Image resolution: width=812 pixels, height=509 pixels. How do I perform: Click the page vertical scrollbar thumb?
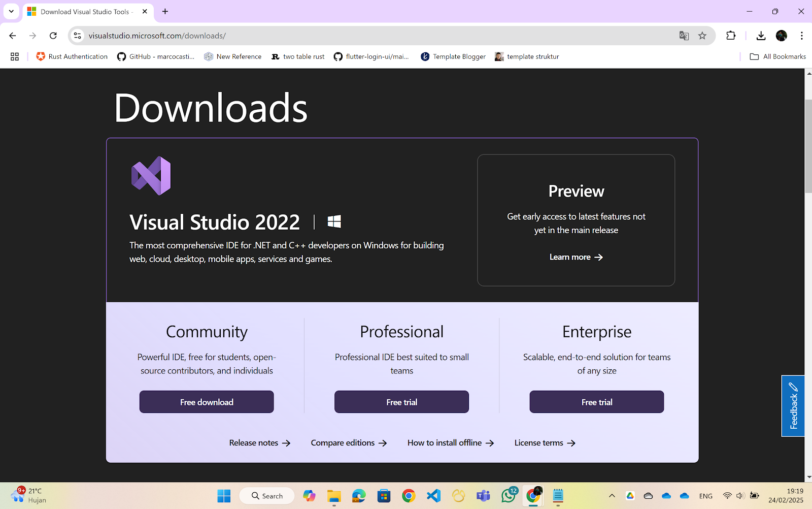pyautogui.click(x=808, y=146)
